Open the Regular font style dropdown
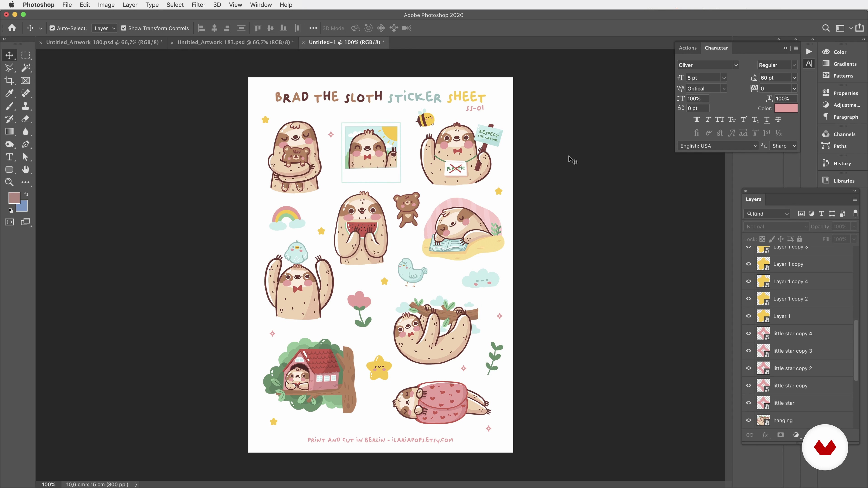 click(794, 65)
